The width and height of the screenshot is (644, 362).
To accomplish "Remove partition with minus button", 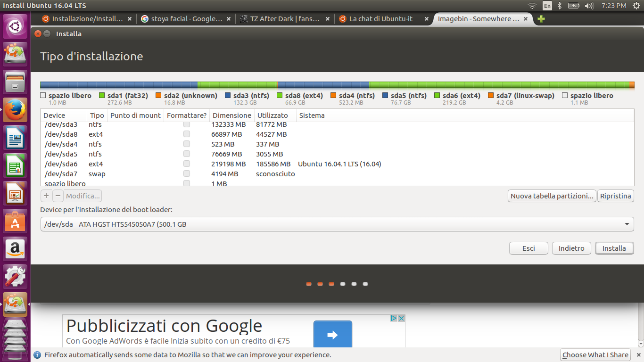I will click(x=58, y=196).
